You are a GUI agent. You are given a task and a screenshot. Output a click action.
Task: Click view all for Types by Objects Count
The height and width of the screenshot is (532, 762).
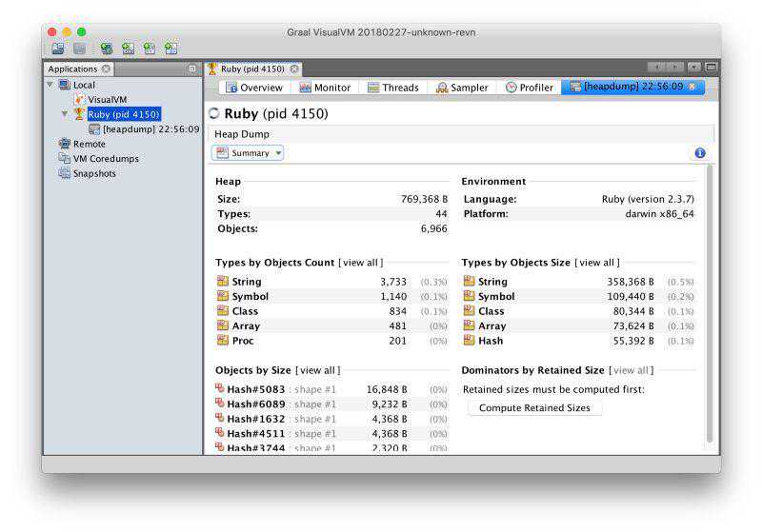click(x=361, y=263)
